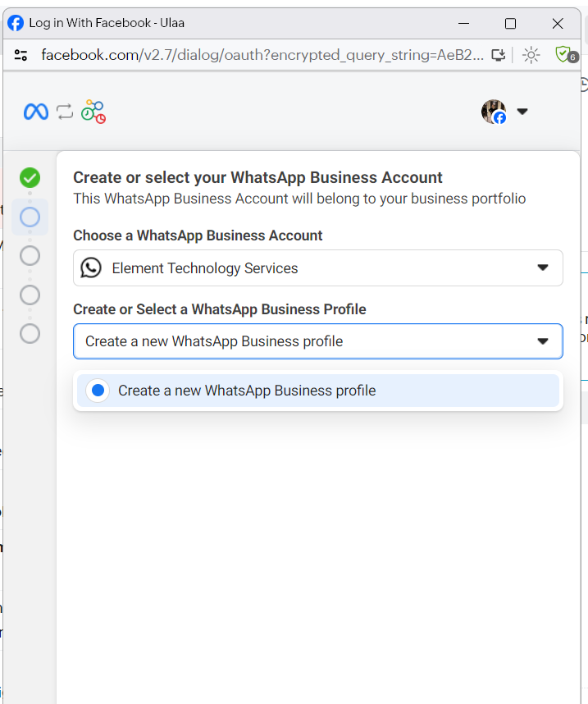Select the completed green checkmark step

pos(30,178)
